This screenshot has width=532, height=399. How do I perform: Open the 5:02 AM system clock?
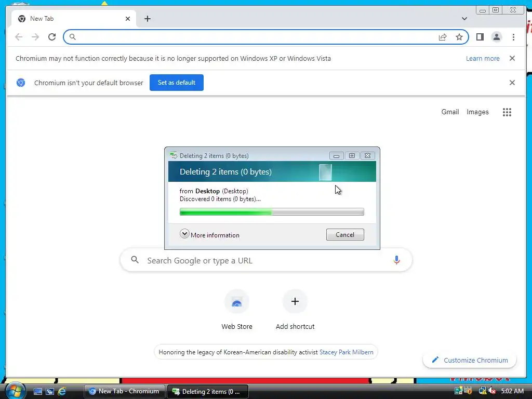(x=512, y=391)
